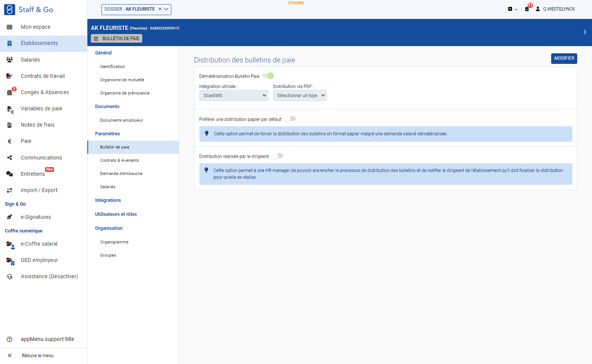This screenshot has height=364, width=592.
Task: Go to Organisme de mutuelle
Action: point(122,80)
